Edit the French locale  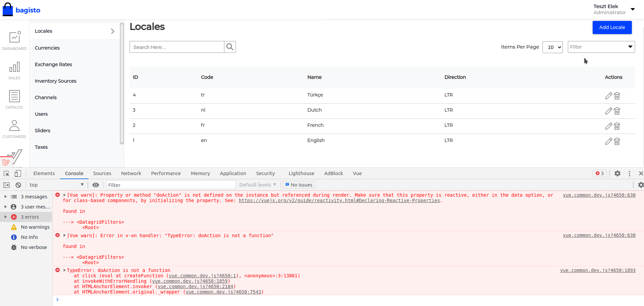coord(609,126)
